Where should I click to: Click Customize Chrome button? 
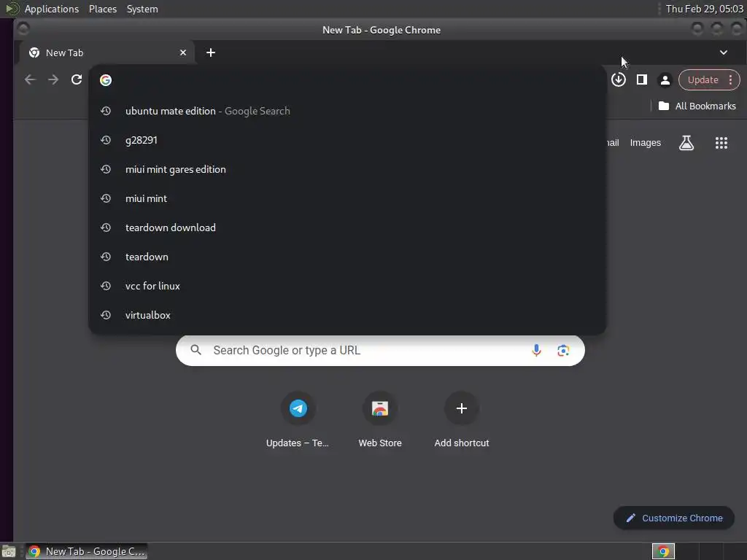pyautogui.click(x=673, y=518)
